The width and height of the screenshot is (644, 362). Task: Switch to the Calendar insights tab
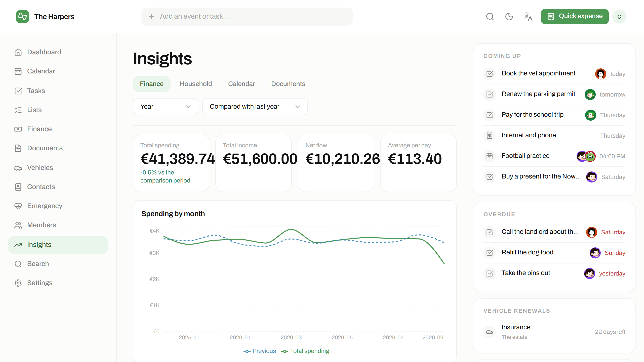pyautogui.click(x=242, y=84)
